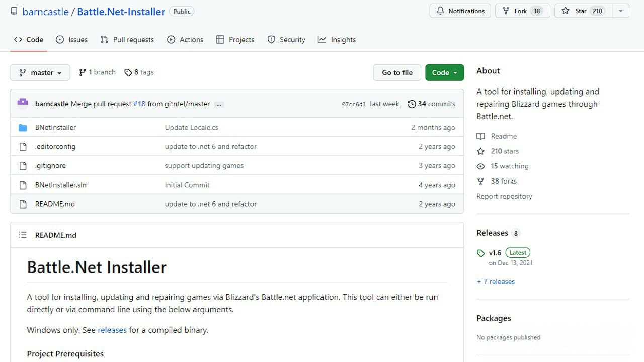View the 8 tags link
This screenshot has height=362, width=644.
pos(139,72)
